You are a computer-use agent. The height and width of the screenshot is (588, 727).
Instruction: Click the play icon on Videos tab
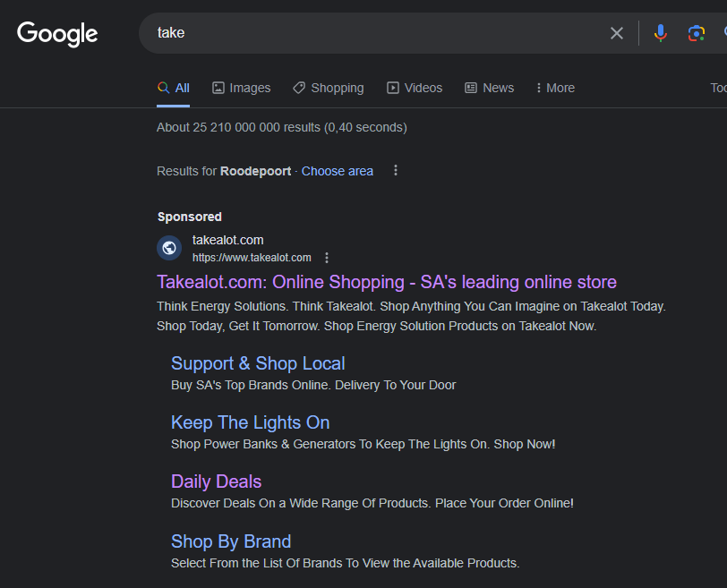pos(393,88)
